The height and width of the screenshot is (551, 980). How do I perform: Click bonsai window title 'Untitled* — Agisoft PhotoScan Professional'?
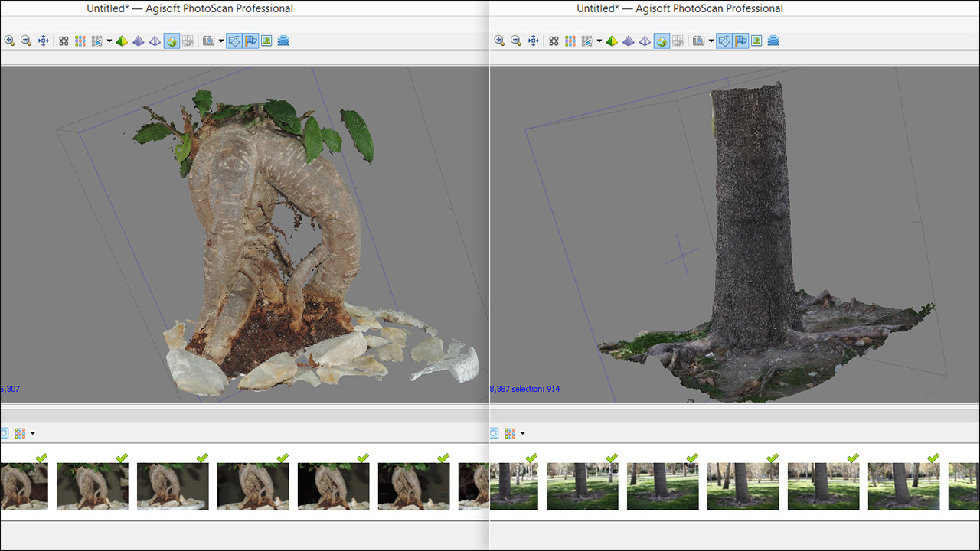190,8
